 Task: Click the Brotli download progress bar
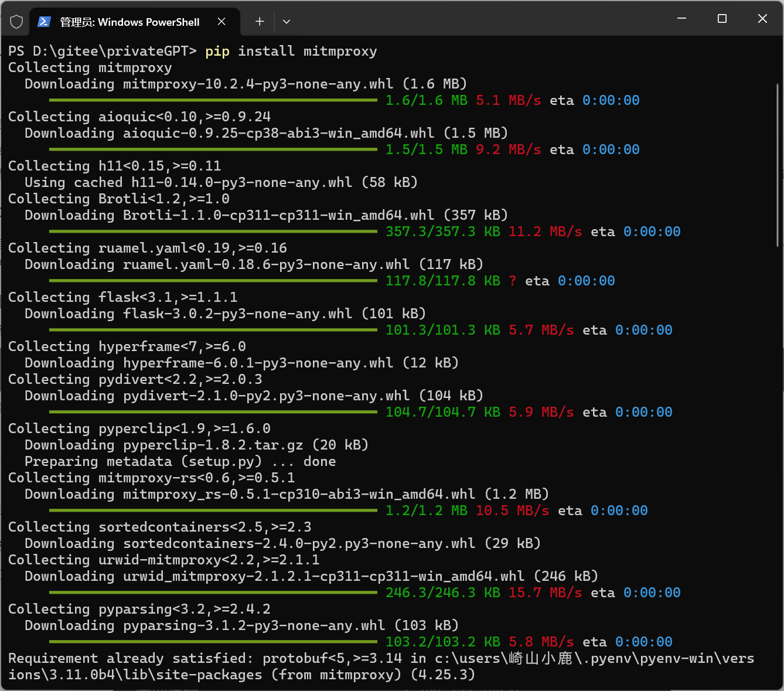(213, 232)
